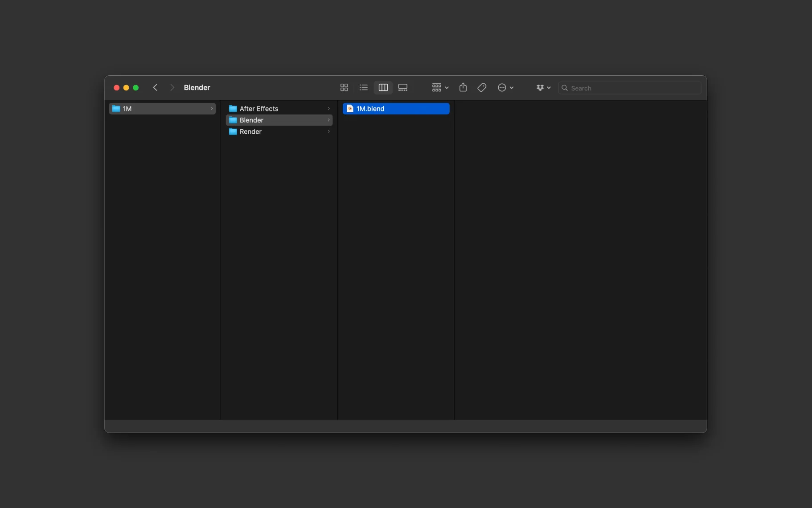Switch to list view mode

click(363, 87)
